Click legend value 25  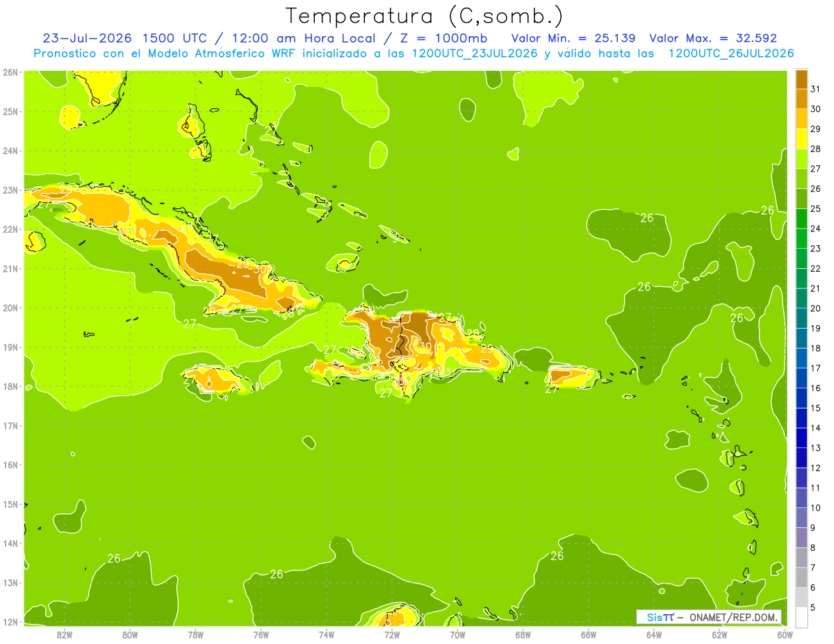pyautogui.click(x=816, y=208)
